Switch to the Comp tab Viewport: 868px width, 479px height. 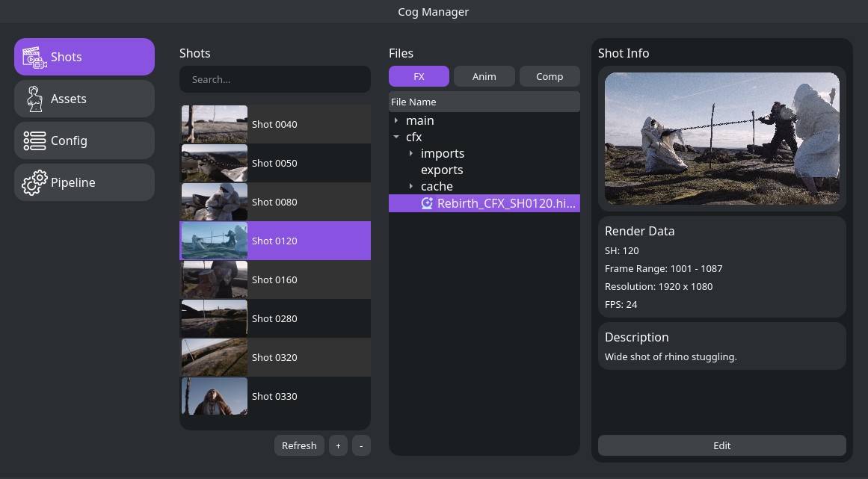pos(550,76)
